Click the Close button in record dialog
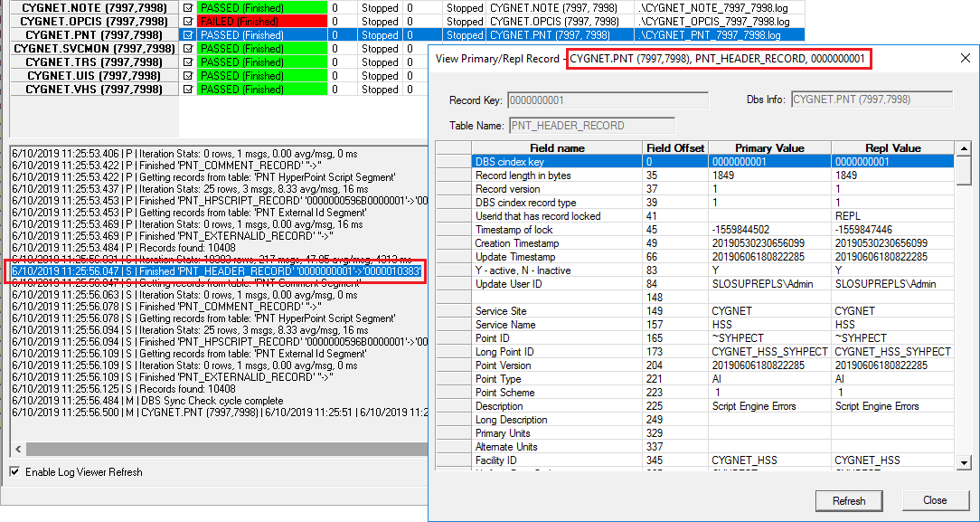 pyautogui.click(x=935, y=500)
